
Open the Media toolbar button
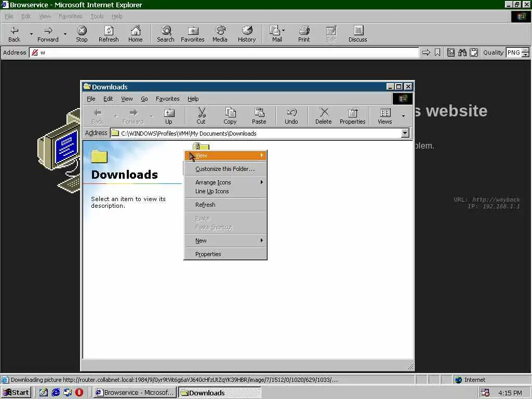pos(220,34)
